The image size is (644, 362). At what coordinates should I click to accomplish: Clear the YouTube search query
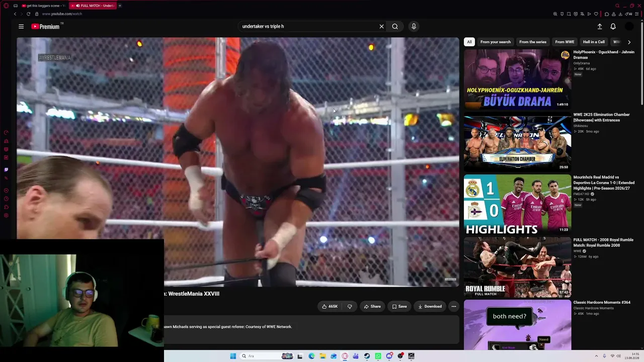tap(381, 27)
